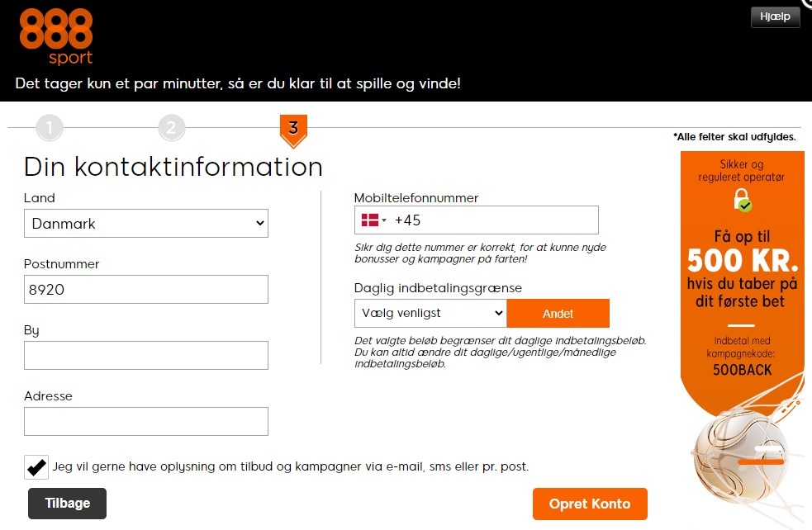Click the step 1 circle indicator

50,128
